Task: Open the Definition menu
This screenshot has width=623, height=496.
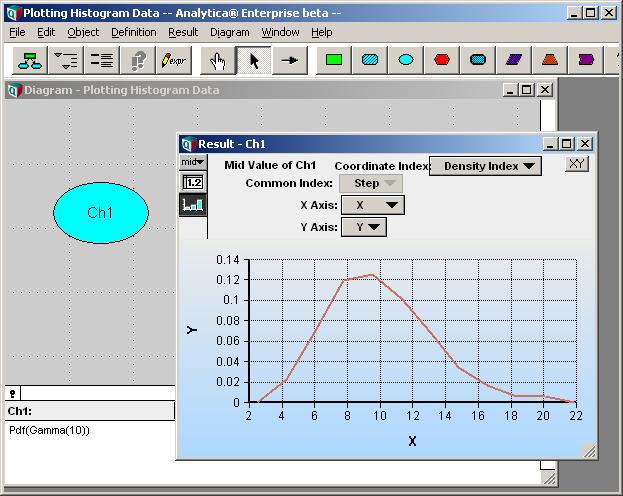Action: 134,32
